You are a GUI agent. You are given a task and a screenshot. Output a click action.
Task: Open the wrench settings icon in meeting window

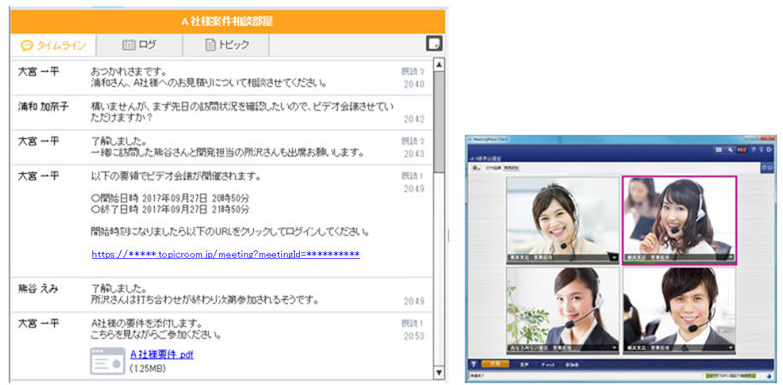[x=730, y=150]
